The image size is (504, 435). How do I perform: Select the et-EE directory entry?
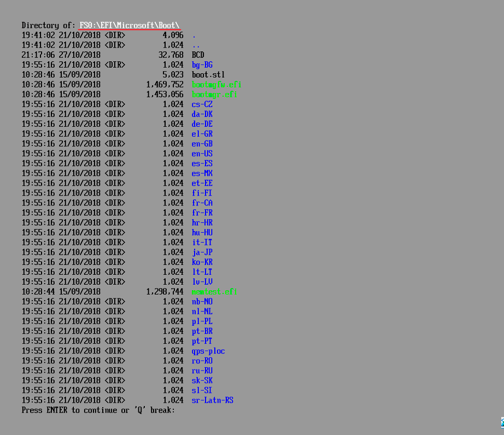202,183
